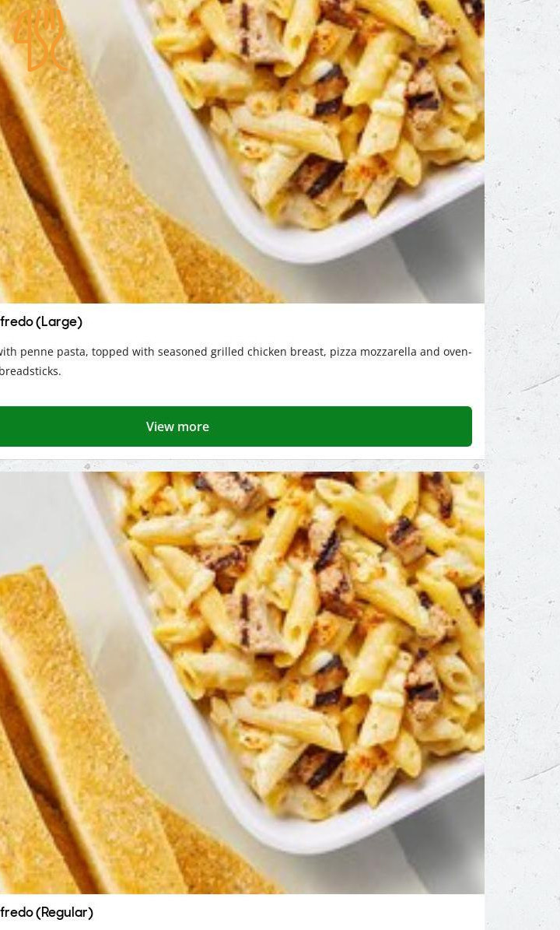Select the "fredo (Regular)" item title
This screenshot has width=560, height=930.
(46, 912)
